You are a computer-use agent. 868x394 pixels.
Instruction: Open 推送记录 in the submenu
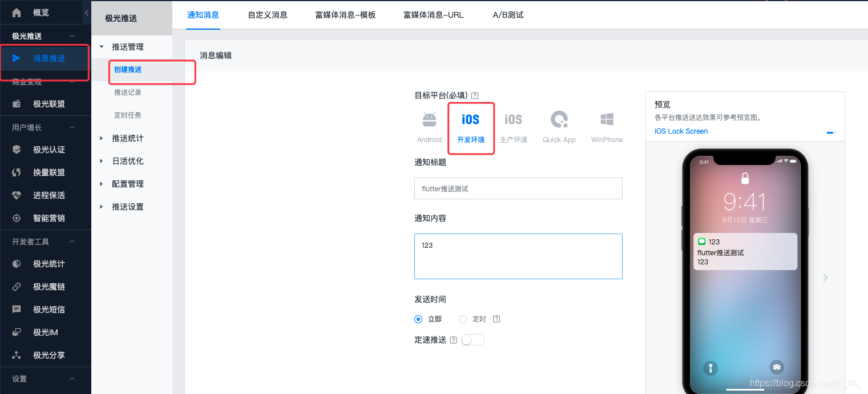click(x=128, y=93)
